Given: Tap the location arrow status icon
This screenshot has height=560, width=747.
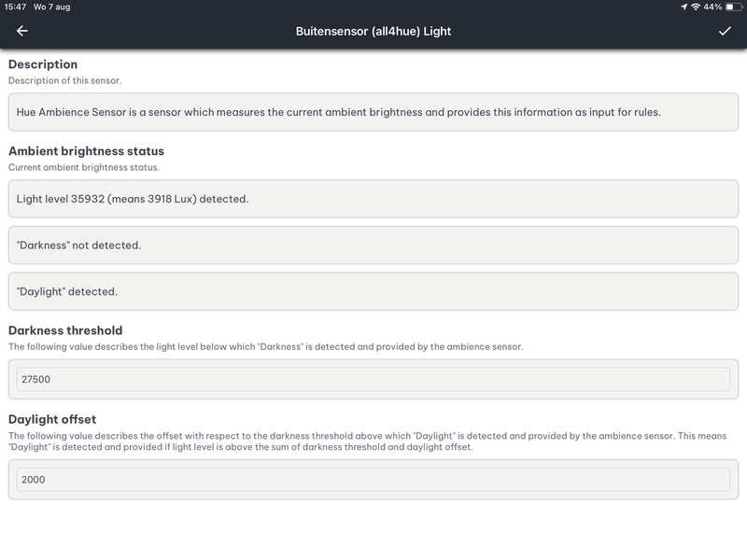Looking at the screenshot, I should coord(684,7).
